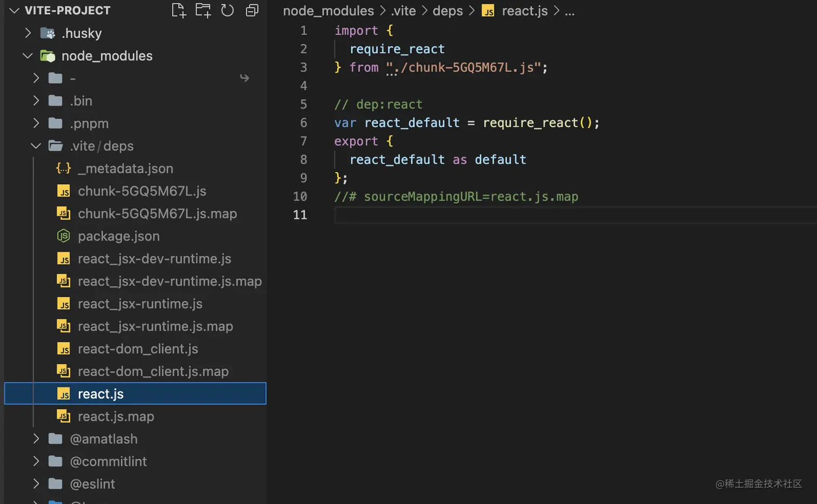Click the JS icon of chunk-5GQ5M67L.js
Image resolution: width=817 pixels, height=504 pixels.
click(x=63, y=191)
